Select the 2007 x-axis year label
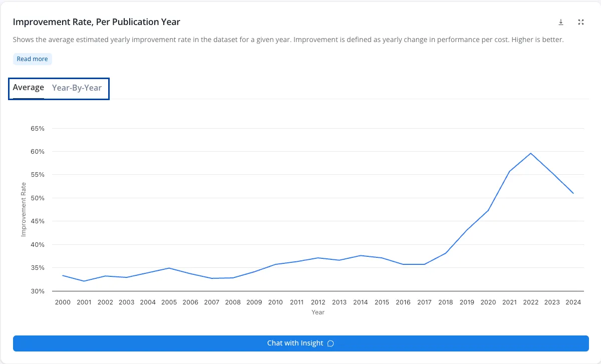The height and width of the screenshot is (364, 601). (x=212, y=302)
